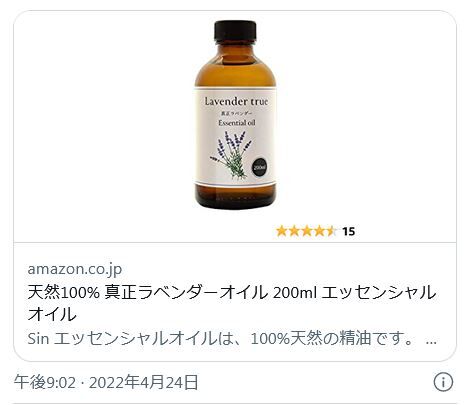The image size is (464, 405).
Task: Open the lavender oil bottle product image
Action: (x=235, y=115)
